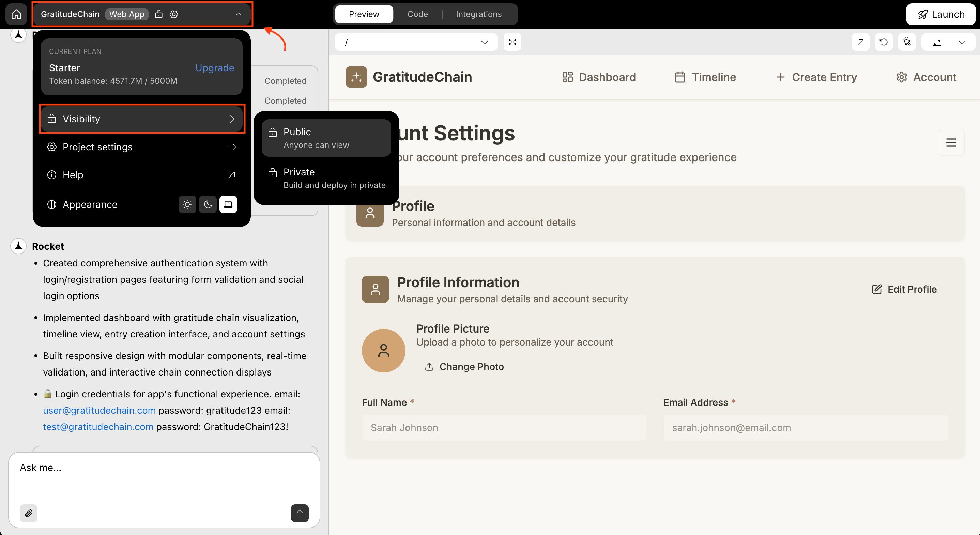Open the preview path dropdown

click(x=484, y=42)
